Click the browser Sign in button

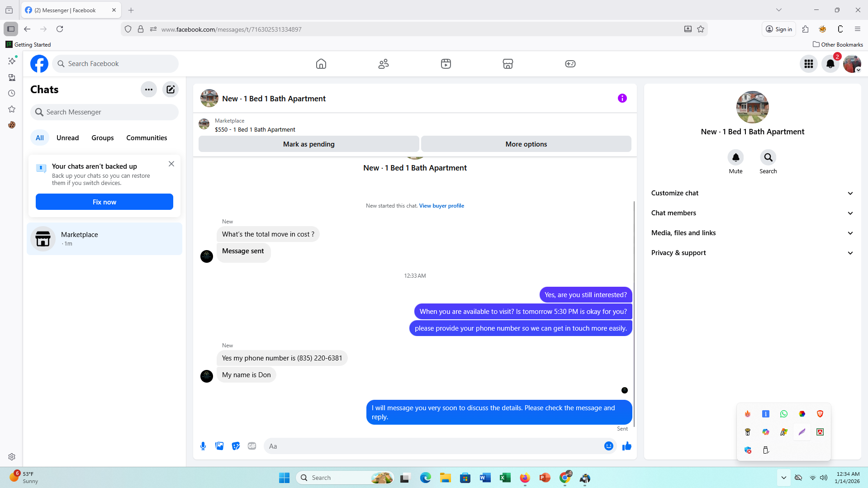coord(779,29)
